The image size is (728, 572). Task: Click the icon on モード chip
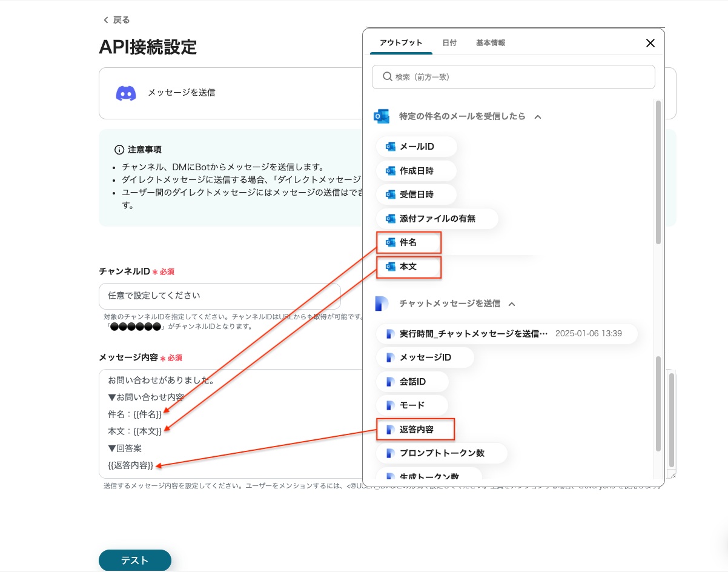(x=391, y=405)
